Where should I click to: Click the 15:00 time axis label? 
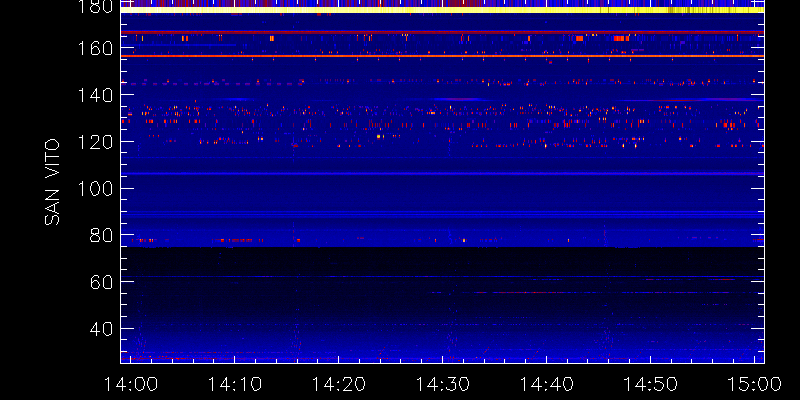(x=755, y=384)
